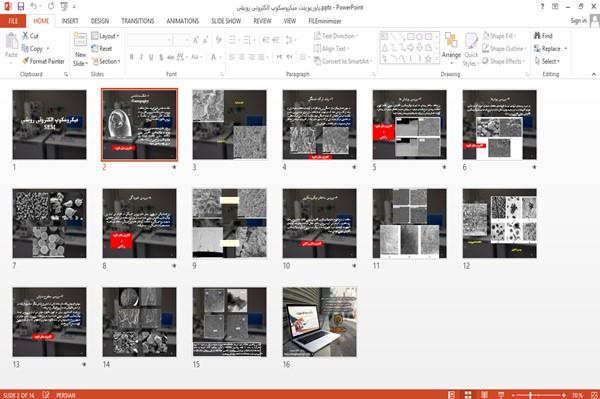Switch to the SLIDE SHOW tab

point(226,21)
